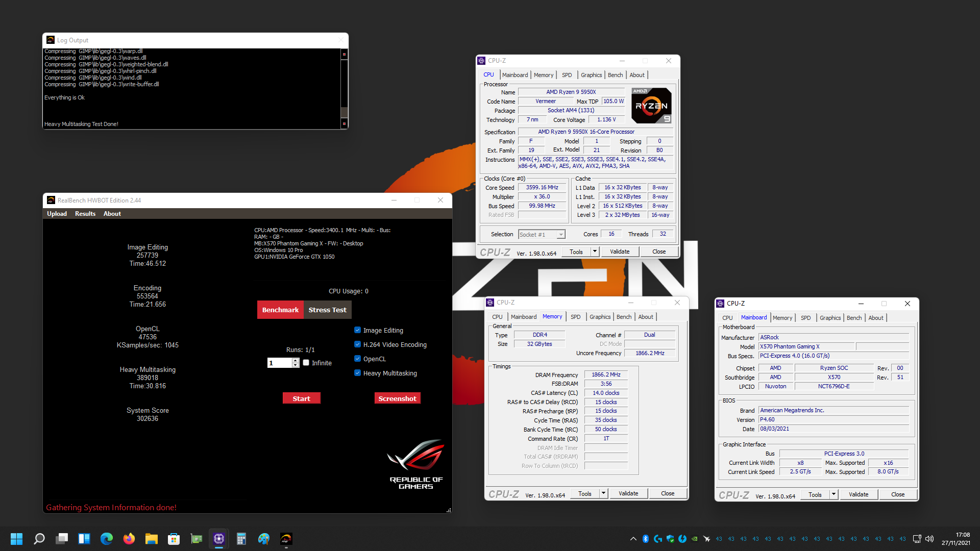Screen dimensions: 980x551
Task: Open RealBench Results menu
Action: point(85,214)
